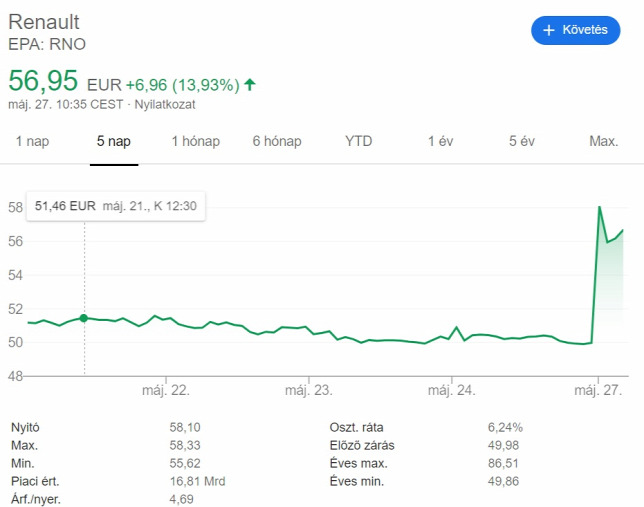Show the 6 hónap chart

[277, 141]
